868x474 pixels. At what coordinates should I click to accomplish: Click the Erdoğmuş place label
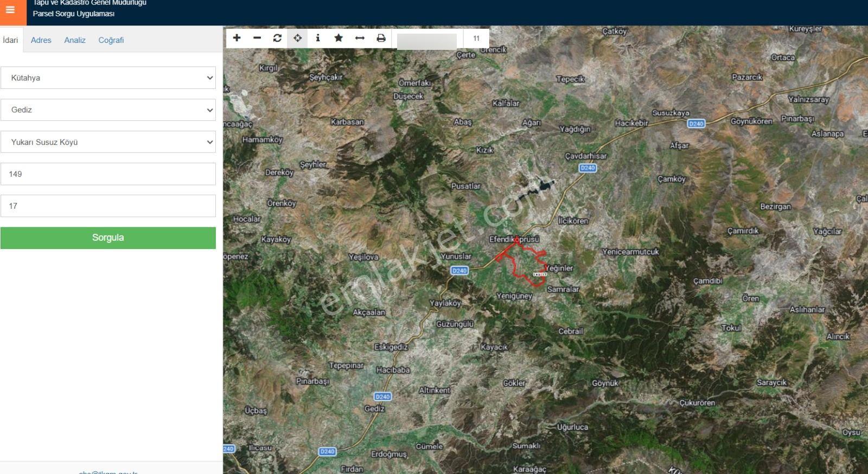(389, 454)
